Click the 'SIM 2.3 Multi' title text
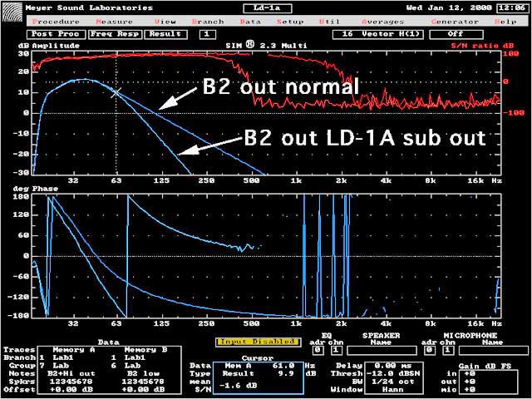 tap(266, 45)
